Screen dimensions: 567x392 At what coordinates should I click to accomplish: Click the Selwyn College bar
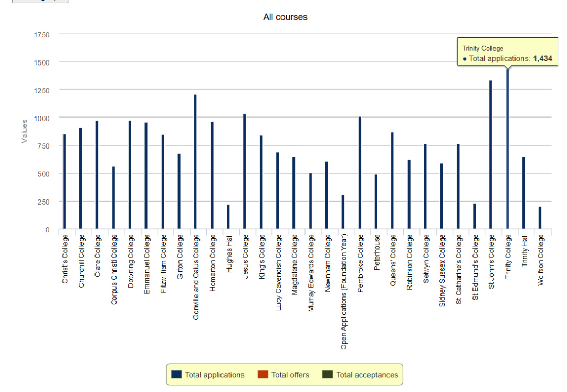pos(425,186)
